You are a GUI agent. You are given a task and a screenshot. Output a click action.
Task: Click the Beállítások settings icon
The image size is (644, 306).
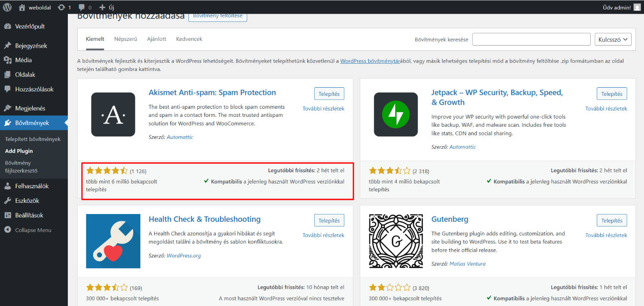click(7, 215)
